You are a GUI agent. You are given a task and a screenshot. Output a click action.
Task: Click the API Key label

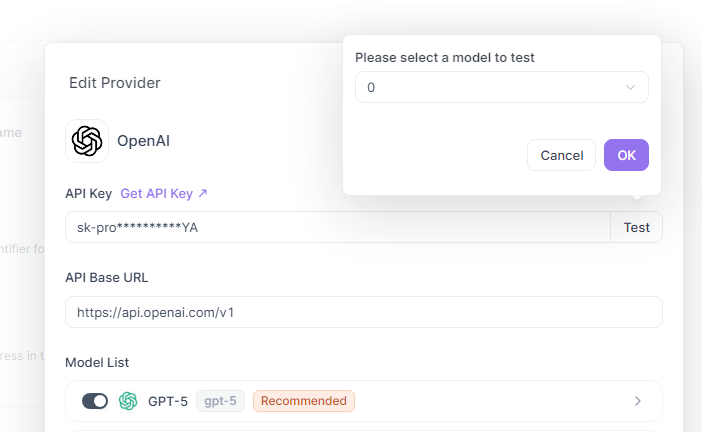88,193
